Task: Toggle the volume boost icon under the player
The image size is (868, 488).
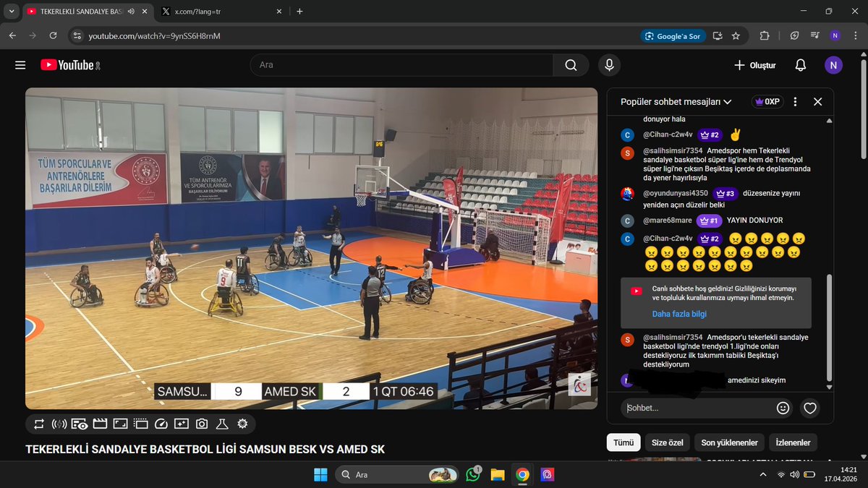Action: point(59,424)
